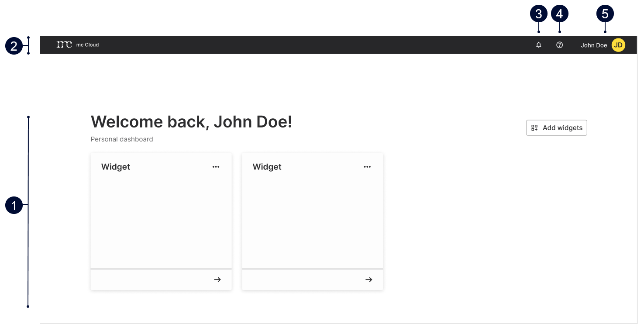Click the Personal dashboard subtitle
The image size is (644, 334).
pos(122,139)
